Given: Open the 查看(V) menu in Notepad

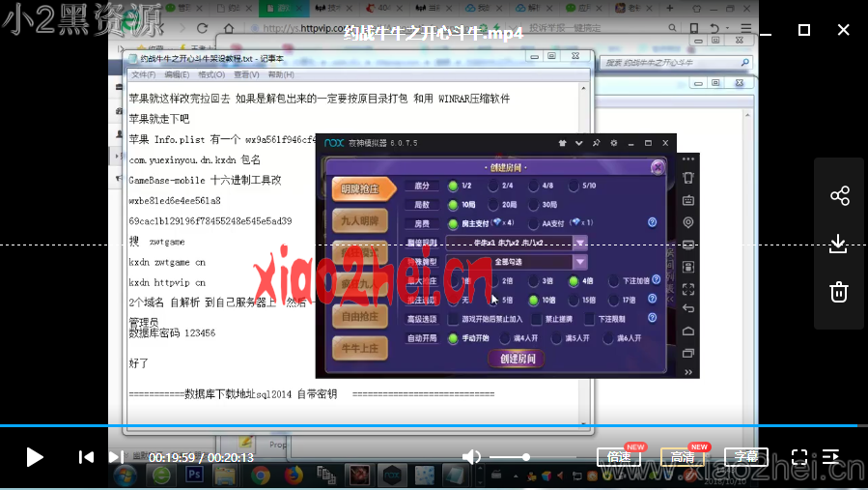Looking at the screenshot, I should coord(246,74).
